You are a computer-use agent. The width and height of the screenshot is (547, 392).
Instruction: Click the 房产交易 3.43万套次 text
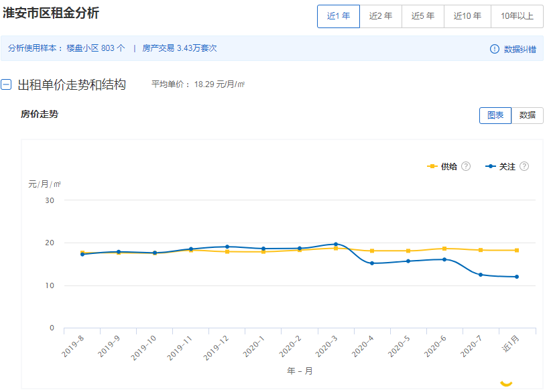pyautogui.click(x=179, y=48)
